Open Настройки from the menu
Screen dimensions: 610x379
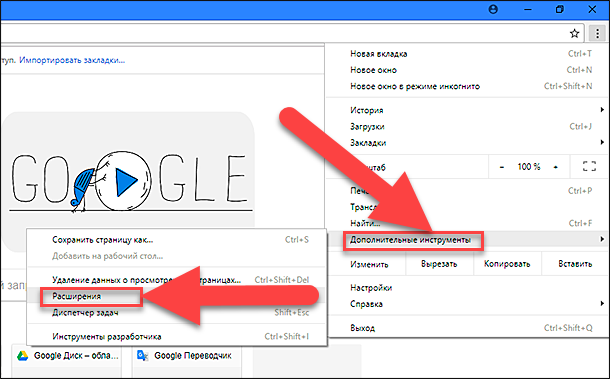click(x=468, y=288)
